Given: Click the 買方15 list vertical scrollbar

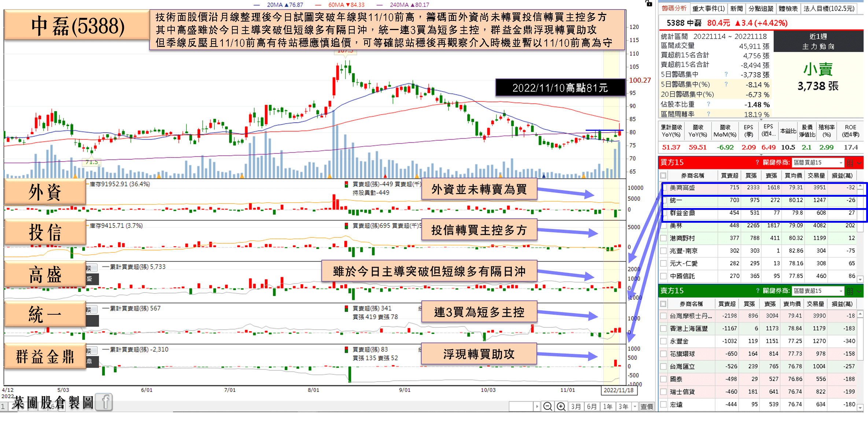Looking at the screenshot, I should point(860,233).
